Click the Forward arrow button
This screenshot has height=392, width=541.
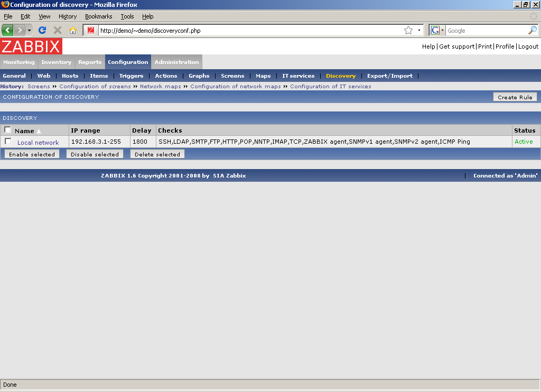[20, 30]
